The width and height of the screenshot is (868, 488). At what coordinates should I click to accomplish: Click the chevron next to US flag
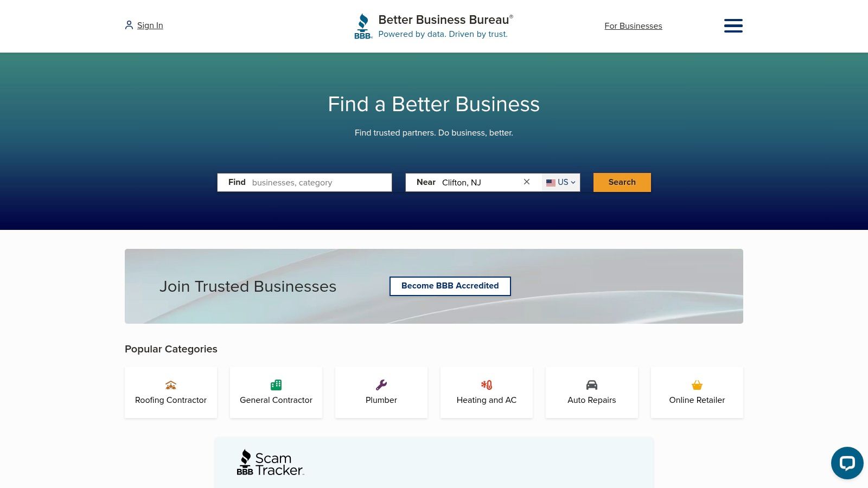[x=572, y=182]
